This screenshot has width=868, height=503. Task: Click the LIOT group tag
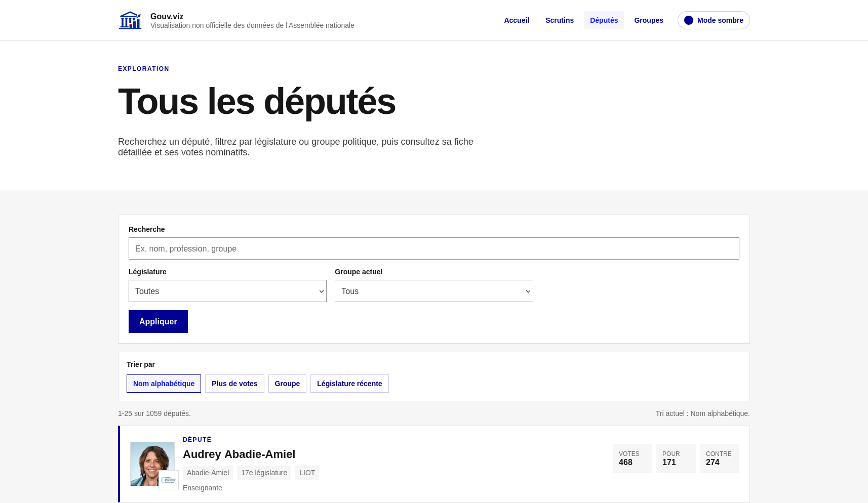[307, 473]
